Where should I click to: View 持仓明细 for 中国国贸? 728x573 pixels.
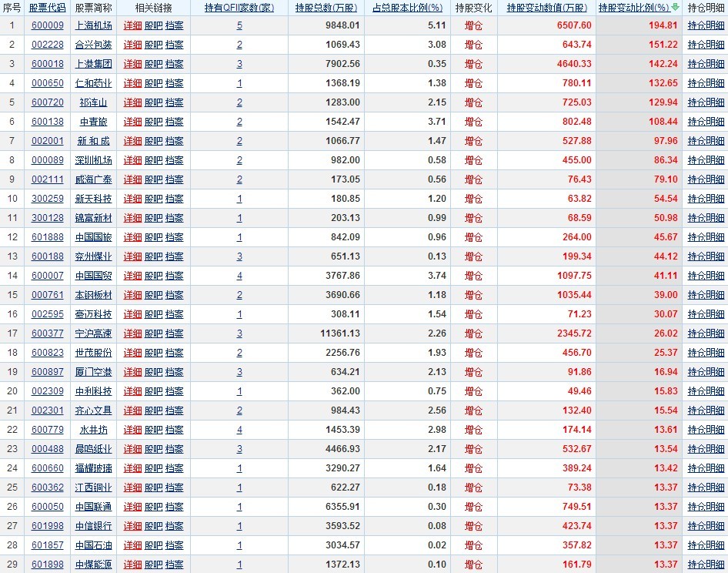click(706, 276)
